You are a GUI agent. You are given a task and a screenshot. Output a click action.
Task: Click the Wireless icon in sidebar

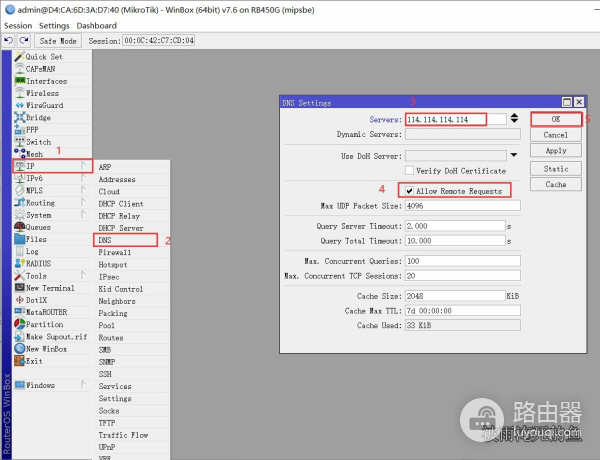click(x=20, y=93)
